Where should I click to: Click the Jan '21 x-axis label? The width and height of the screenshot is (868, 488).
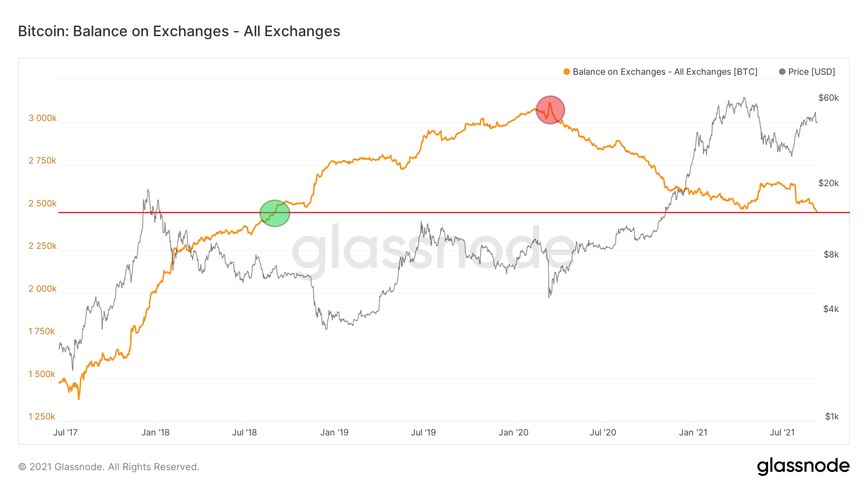[693, 433]
